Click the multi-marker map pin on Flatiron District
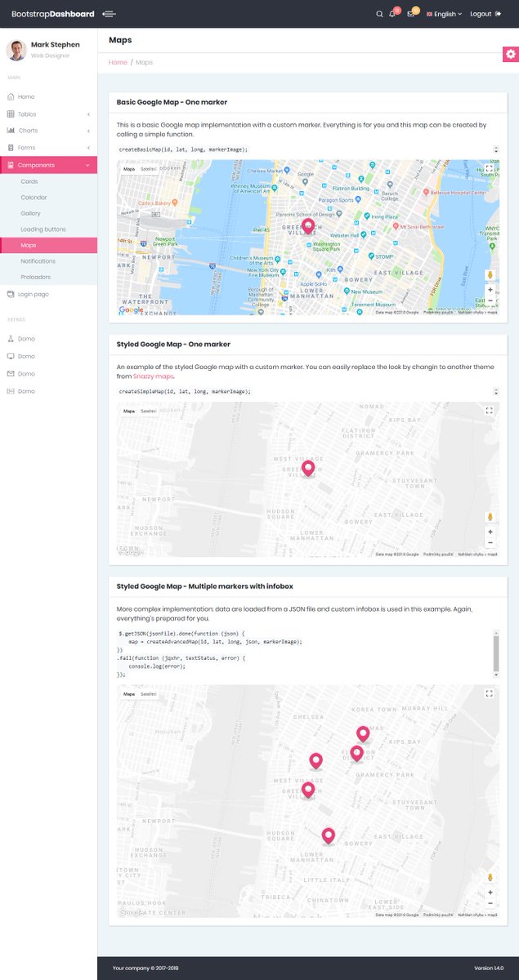The height and width of the screenshot is (980, 519). [356, 753]
